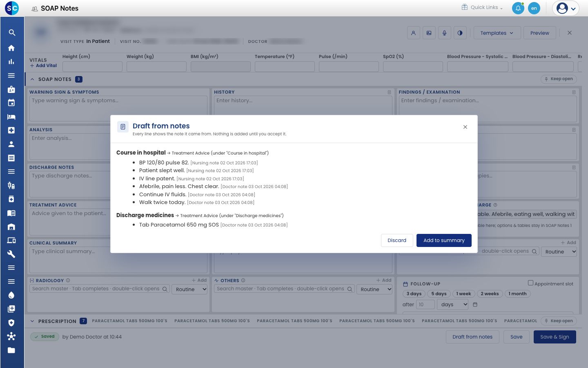This screenshot has width=588, height=368.
Task: Click the microphone dictation icon
Action: pyautogui.click(x=445, y=33)
